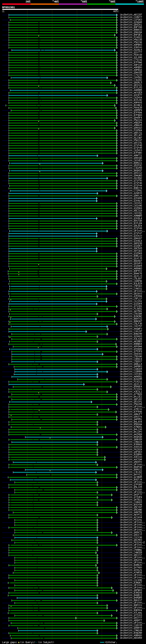Select subject label UniRef100_P24922
Viewport: 146px width, 644px height.
(x=131, y=37)
